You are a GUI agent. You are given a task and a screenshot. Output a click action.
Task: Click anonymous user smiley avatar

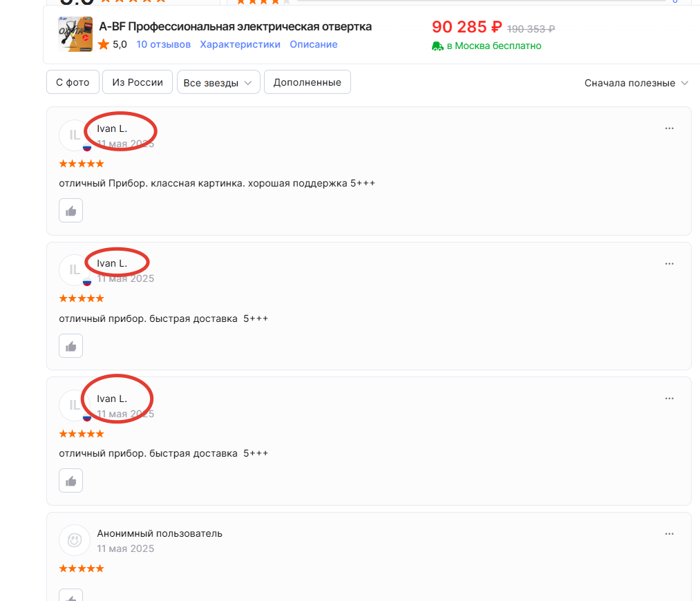point(75,540)
